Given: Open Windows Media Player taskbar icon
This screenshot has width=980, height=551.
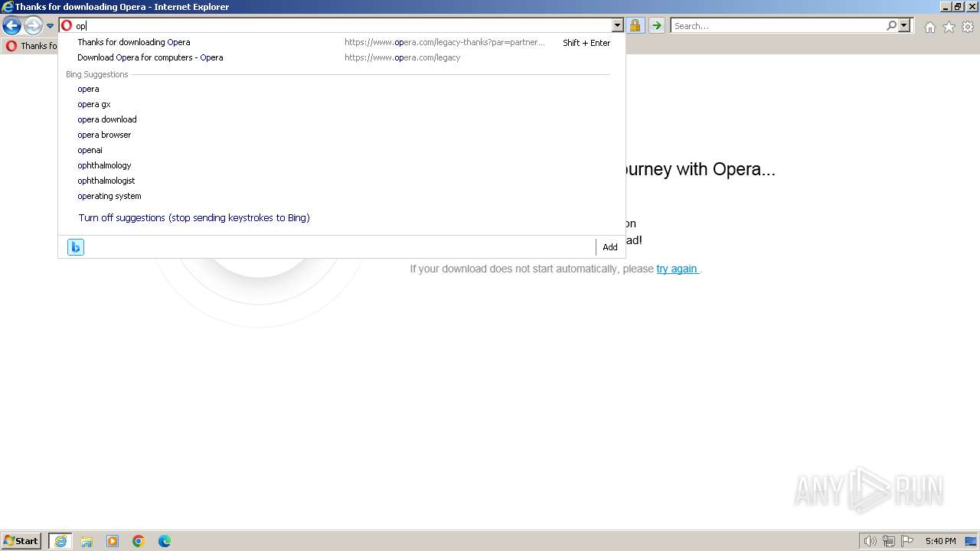Looking at the screenshot, I should tap(113, 541).
